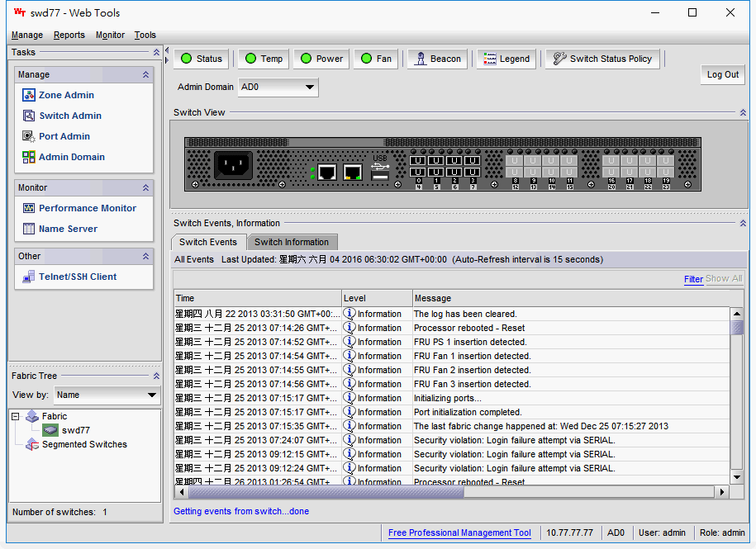Select 'FRU PS 1 insertion detected.' event row
This screenshot has width=756, height=549.
(x=452, y=342)
